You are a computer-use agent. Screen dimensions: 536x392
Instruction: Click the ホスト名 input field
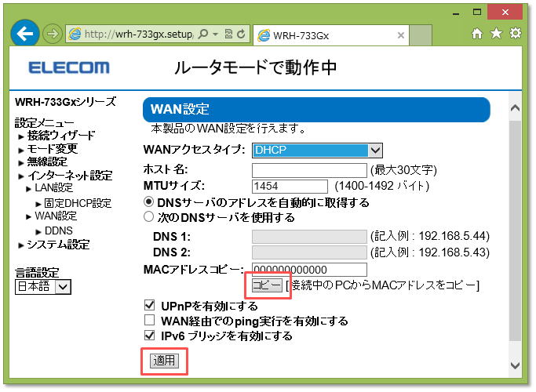point(309,170)
